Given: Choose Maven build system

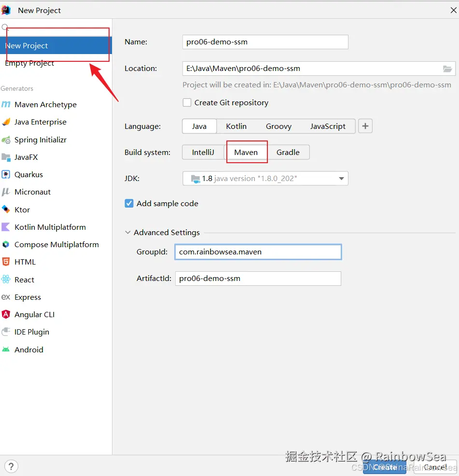Looking at the screenshot, I should point(246,153).
